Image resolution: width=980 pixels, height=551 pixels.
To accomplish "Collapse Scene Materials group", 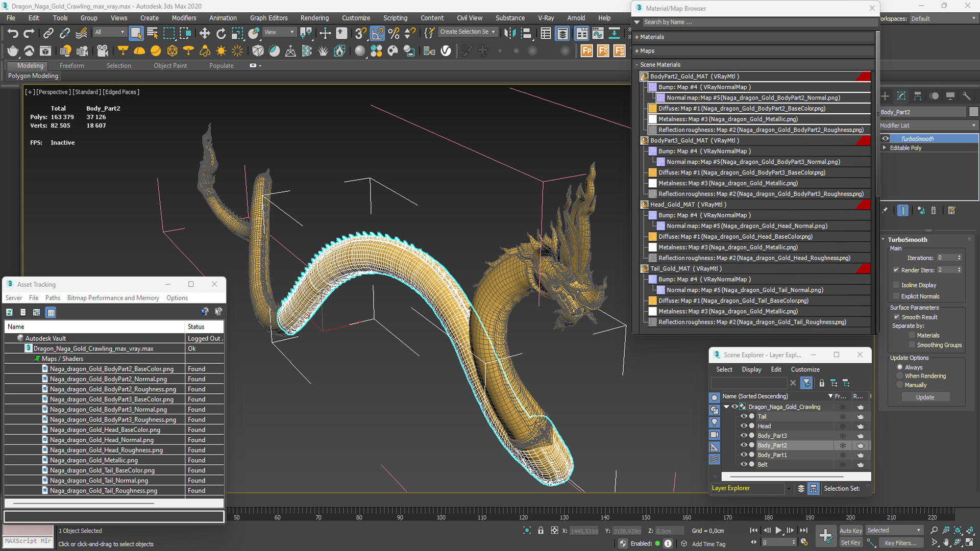I will coord(637,65).
